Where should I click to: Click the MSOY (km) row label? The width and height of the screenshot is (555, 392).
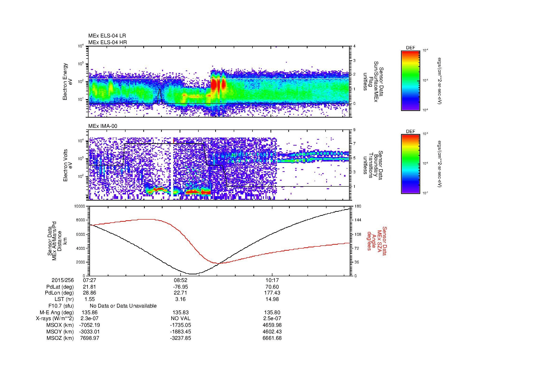[x=60, y=332]
